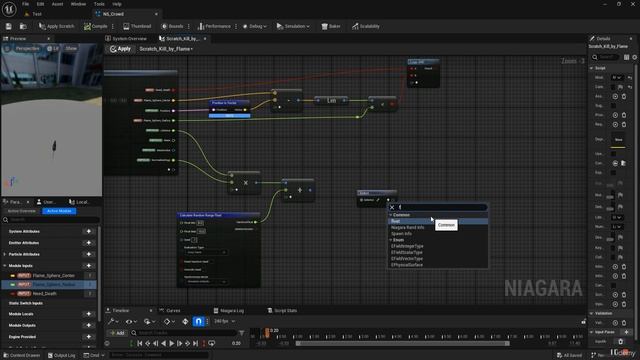The height and width of the screenshot is (360, 640).
Task: Add a new Emitter Attributes parameter
Action: (89, 243)
